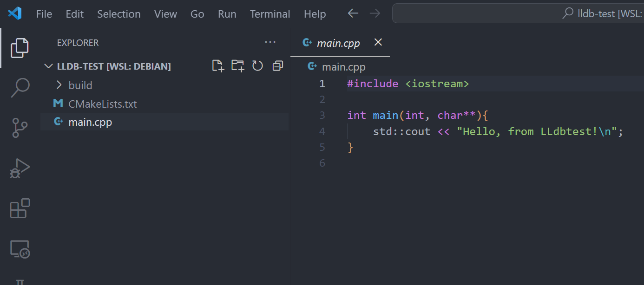This screenshot has width=644, height=285.
Task: Open the Run and Debug view
Action: [x=20, y=168]
